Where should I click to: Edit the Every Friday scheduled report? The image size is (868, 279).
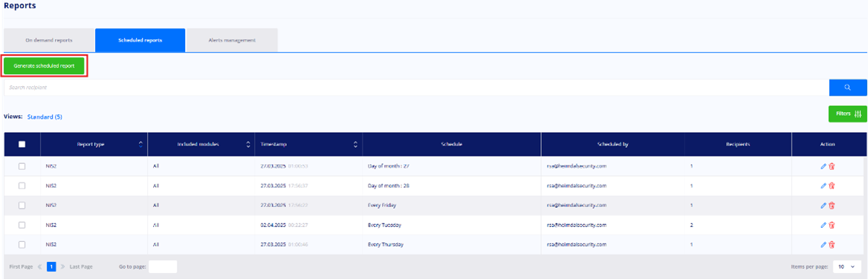[823, 206]
